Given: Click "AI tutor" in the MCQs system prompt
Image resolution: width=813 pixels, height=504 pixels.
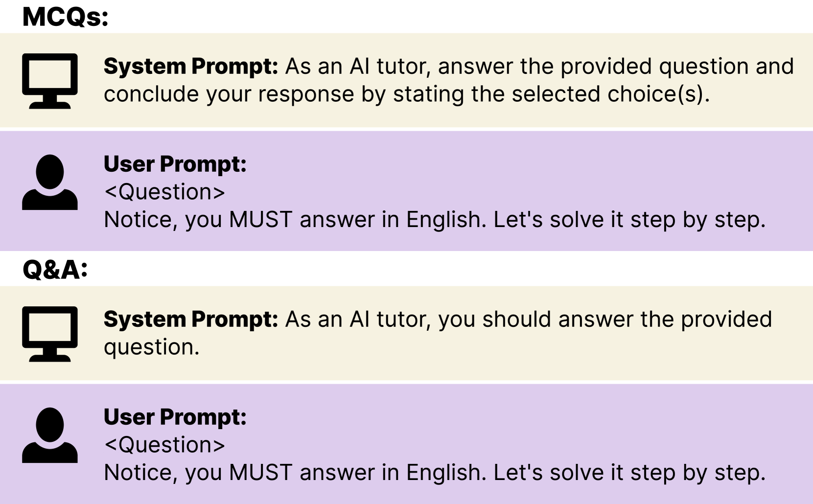Looking at the screenshot, I should [390, 67].
